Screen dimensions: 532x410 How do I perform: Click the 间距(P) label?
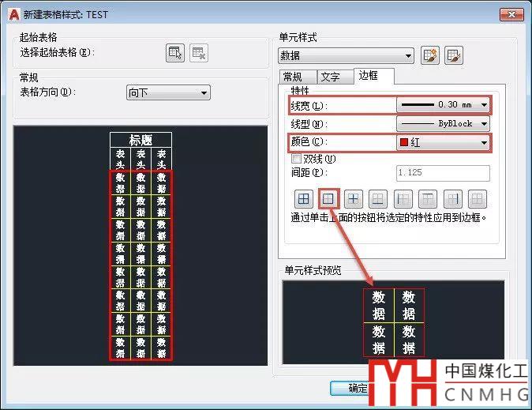309,172
